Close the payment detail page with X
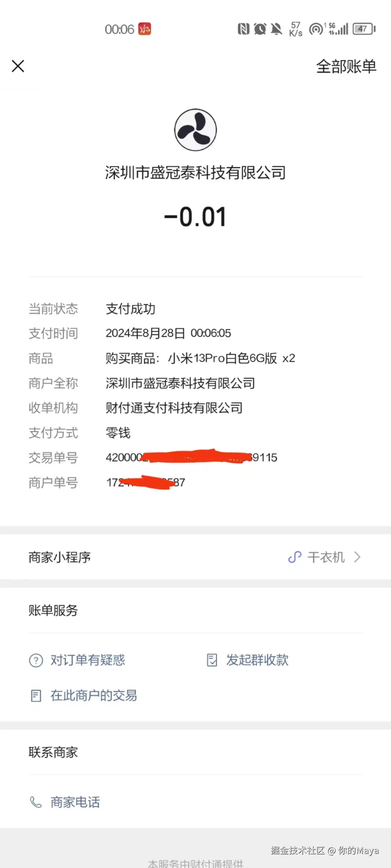 (x=18, y=66)
